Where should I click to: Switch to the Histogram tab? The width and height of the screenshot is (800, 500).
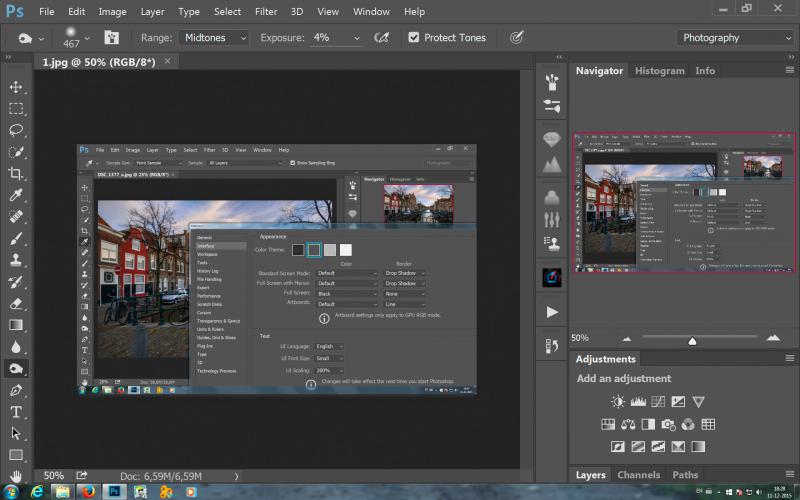659,71
